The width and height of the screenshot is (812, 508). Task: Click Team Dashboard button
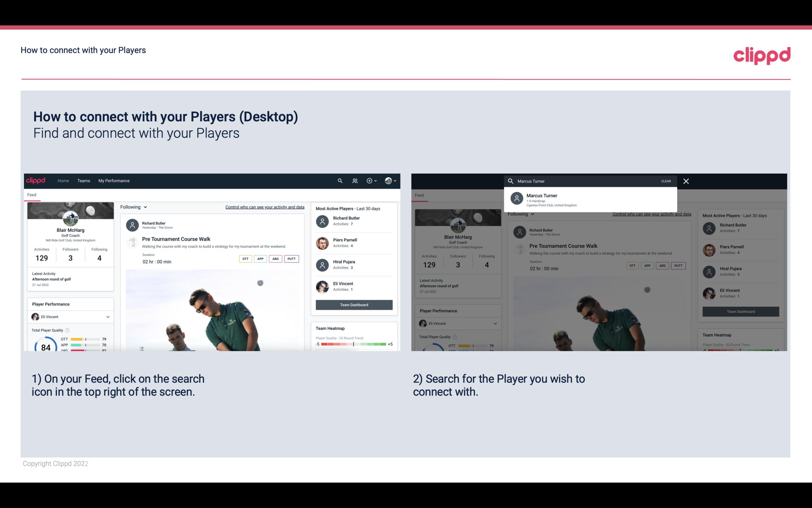(354, 304)
